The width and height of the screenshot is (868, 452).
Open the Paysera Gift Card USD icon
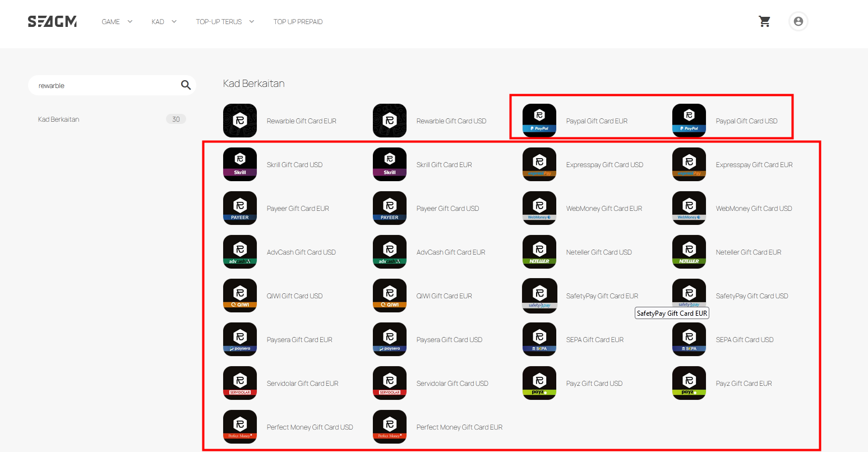click(x=390, y=339)
